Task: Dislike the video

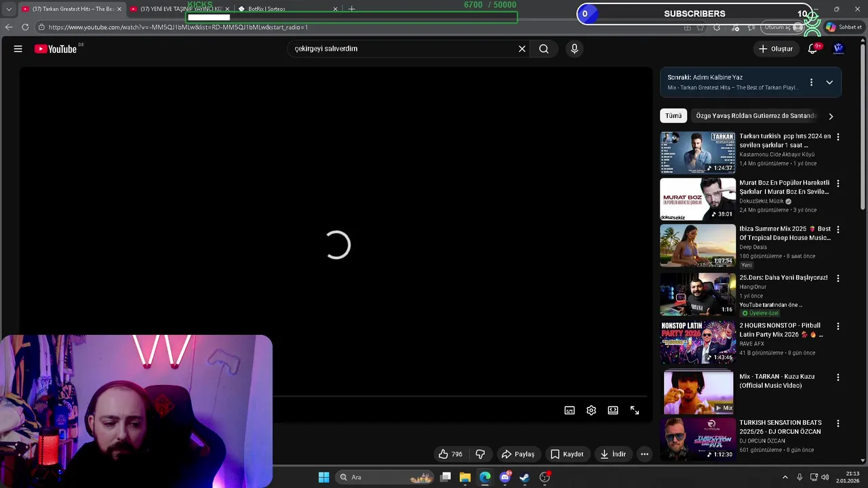Action: click(x=480, y=454)
